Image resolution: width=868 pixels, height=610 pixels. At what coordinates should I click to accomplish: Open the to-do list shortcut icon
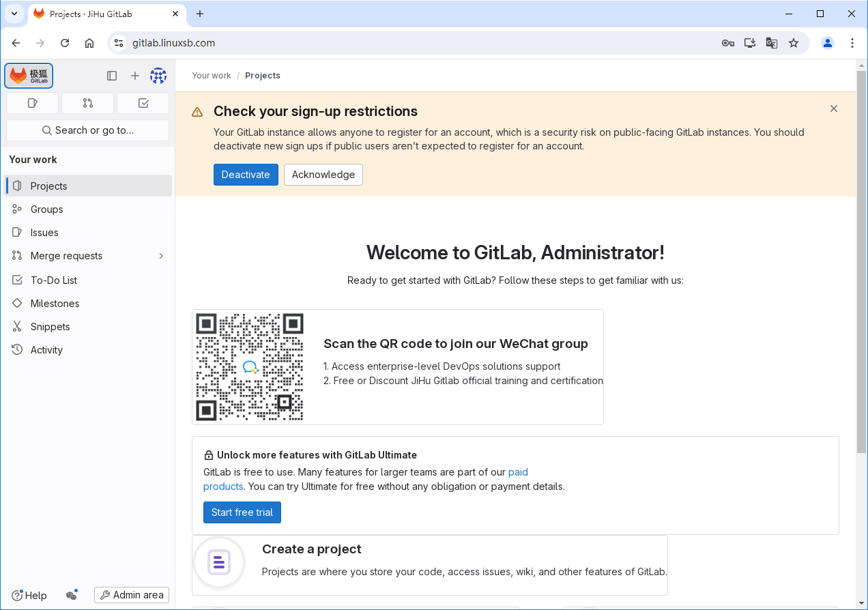tap(143, 103)
